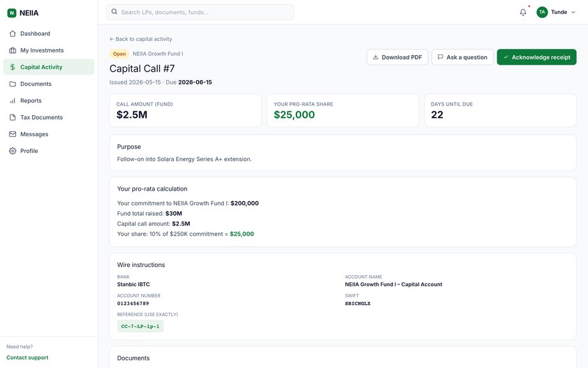Click the My Investments briefcase icon
This screenshot has width=588, height=368.
(12, 51)
